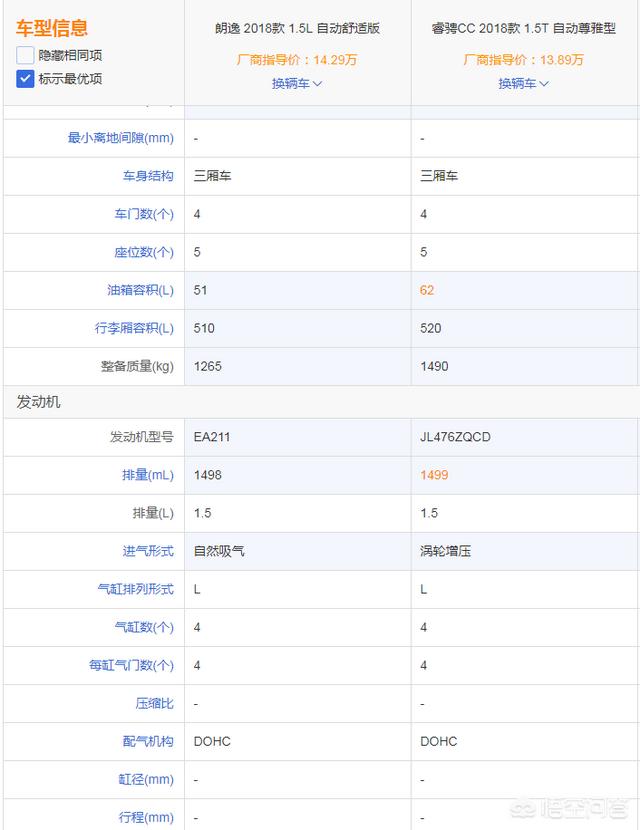Viewport: 640px width, 830px height.
Task: Click the 每缸气门数(个) label
Action: tap(131, 665)
